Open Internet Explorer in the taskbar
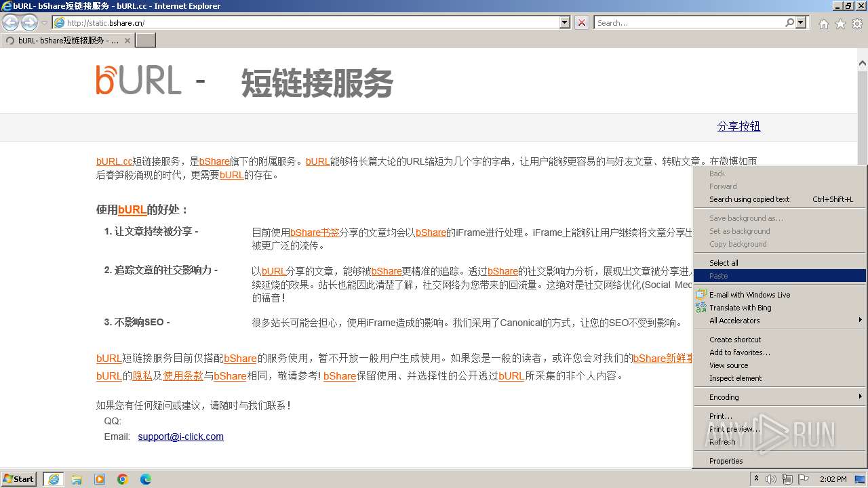Viewport: 868px width, 488px height. (x=54, y=479)
